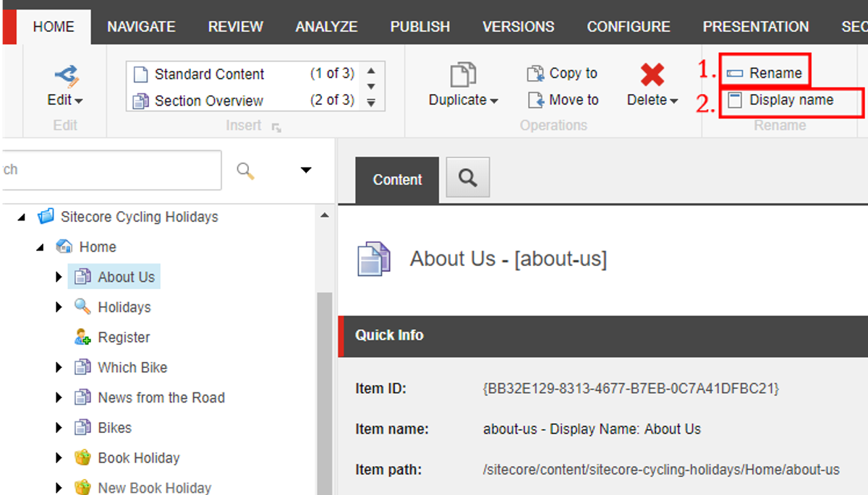Switch to the PRESENTATION ribbon tab
The height and width of the screenshot is (495, 868).
coord(756,27)
